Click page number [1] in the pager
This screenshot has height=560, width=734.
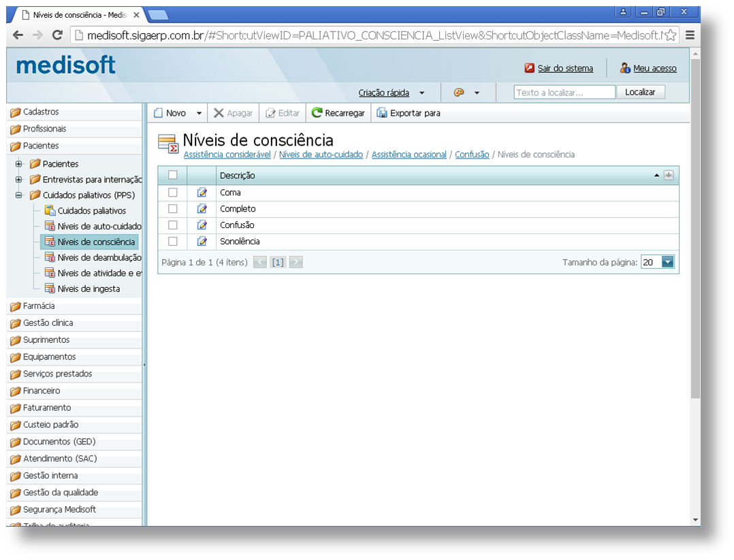pyautogui.click(x=278, y=262)
